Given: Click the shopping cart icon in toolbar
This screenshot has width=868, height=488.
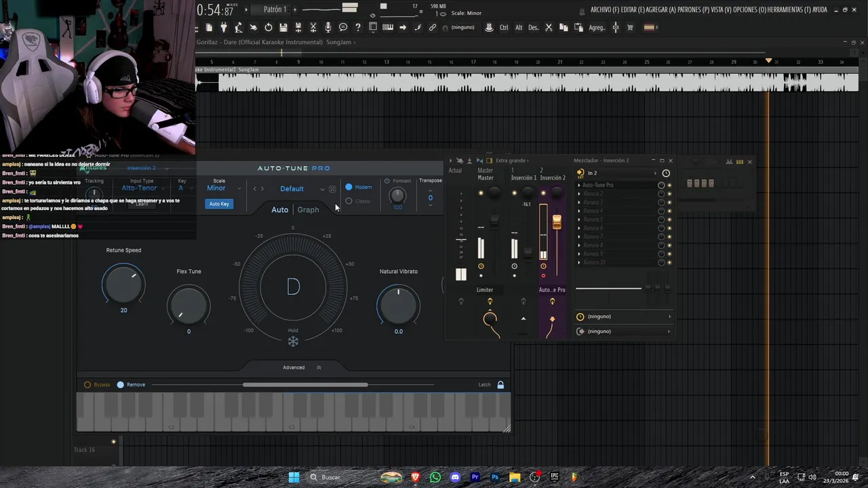Looking at the screenshot, I should pos(630,27).
